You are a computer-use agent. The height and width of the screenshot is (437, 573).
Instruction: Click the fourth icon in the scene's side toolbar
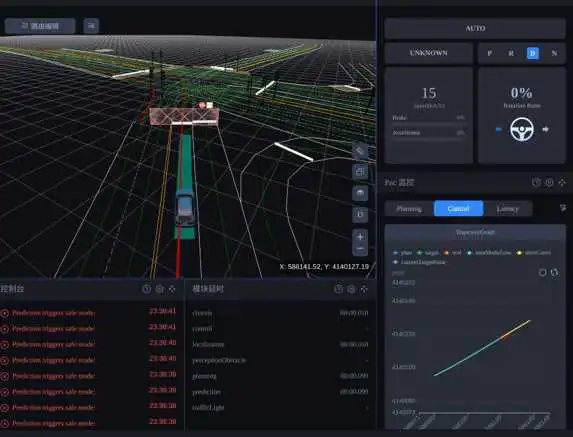point(360,214)
